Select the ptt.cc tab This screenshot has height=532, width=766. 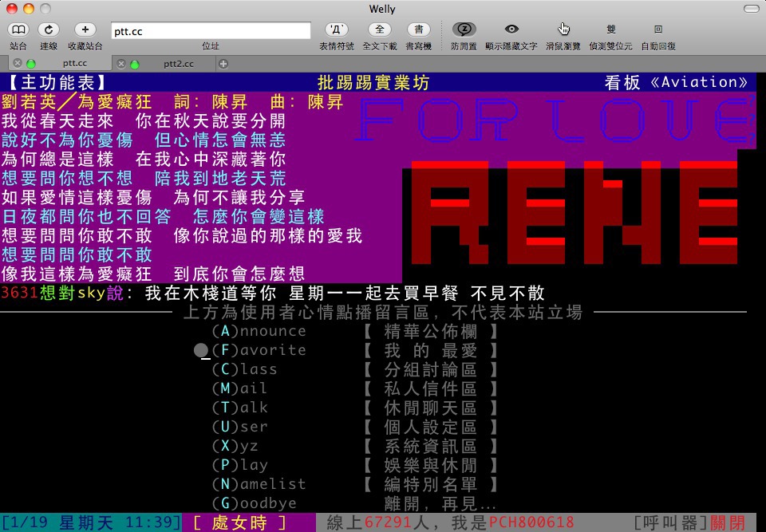coord(74,63)
